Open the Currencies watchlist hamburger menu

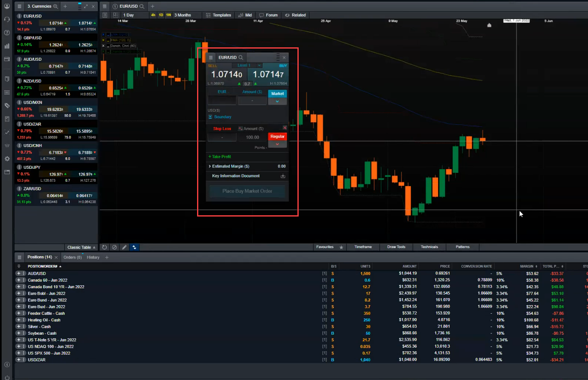tap(19, 6)
